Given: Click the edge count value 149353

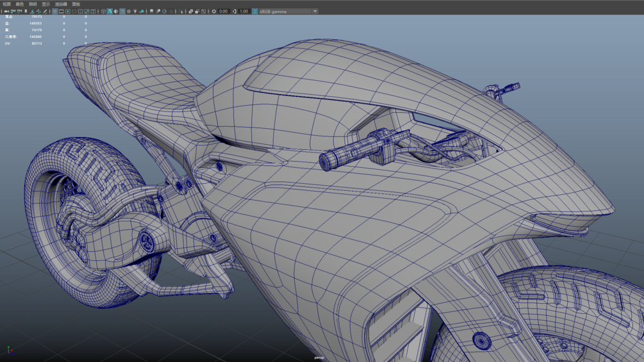Looking at the screenshot, I should click(35, 24).
